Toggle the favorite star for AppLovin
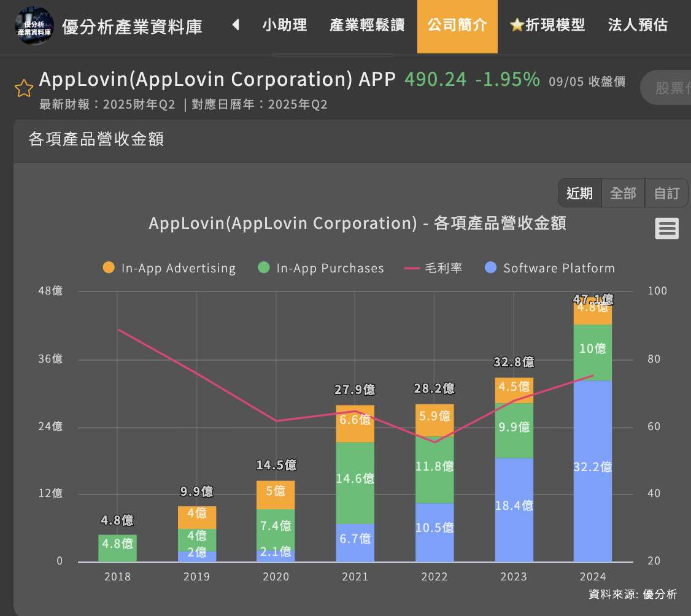Viewport: 691px width, 616px height. tap(24, 88)
